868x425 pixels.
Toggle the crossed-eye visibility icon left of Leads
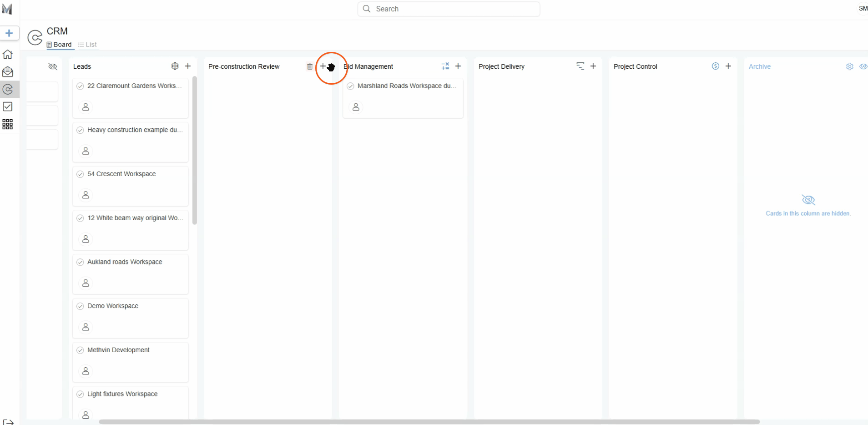[53, 66]
